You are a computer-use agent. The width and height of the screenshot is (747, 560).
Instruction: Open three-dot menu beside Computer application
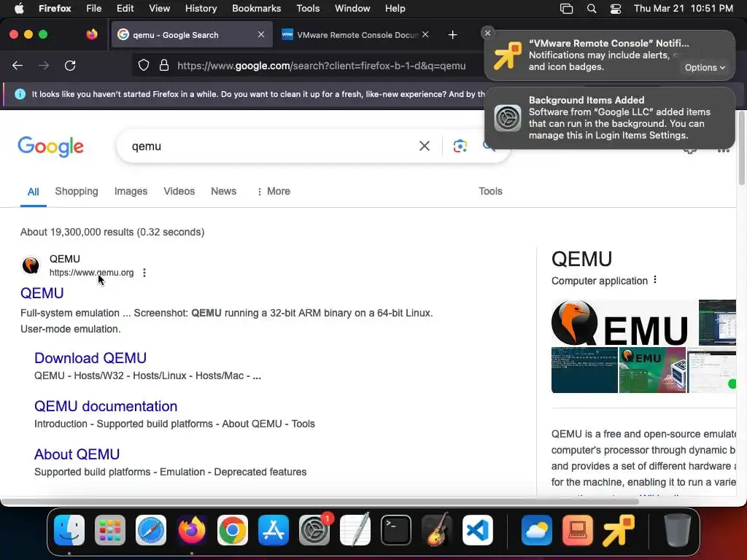coord(655,280)
